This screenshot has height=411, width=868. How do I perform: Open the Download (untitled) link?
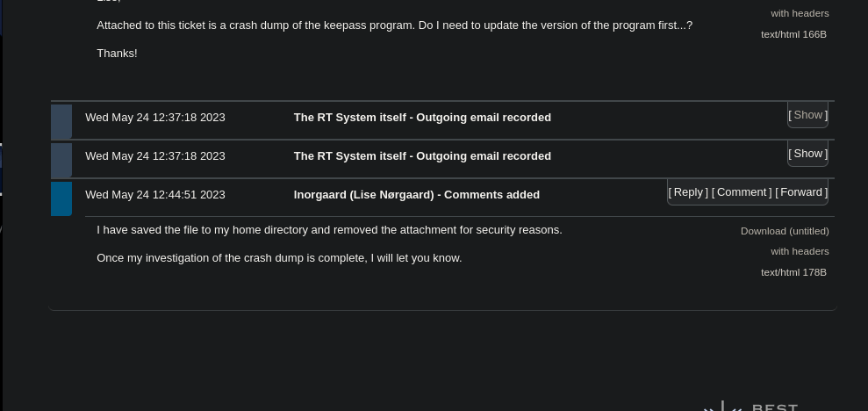coord(785,231)
